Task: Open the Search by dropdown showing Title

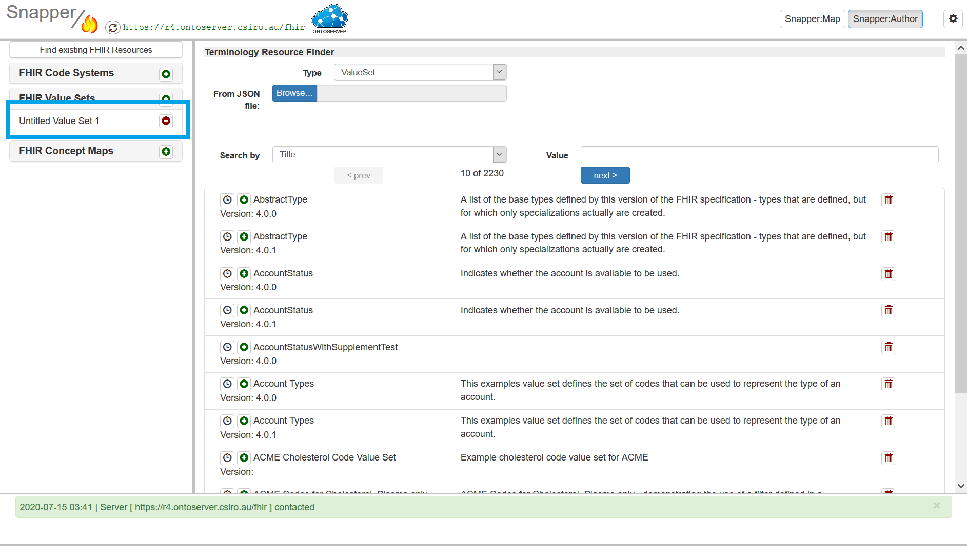Action: pos(389,155)
